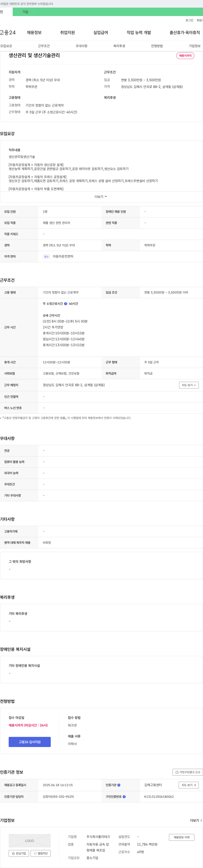
Task: Jump to the 전형방법 section tab
Action: click(157, 46)
